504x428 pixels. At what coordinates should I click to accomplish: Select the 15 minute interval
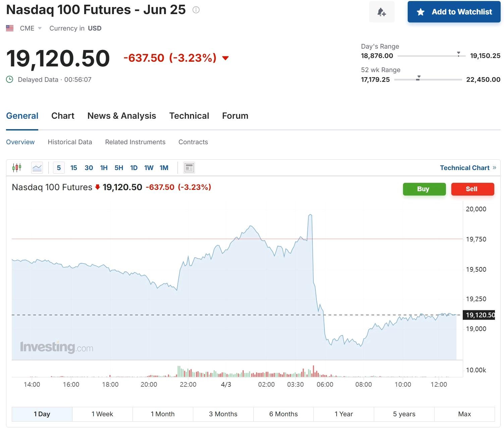point(74,168)
